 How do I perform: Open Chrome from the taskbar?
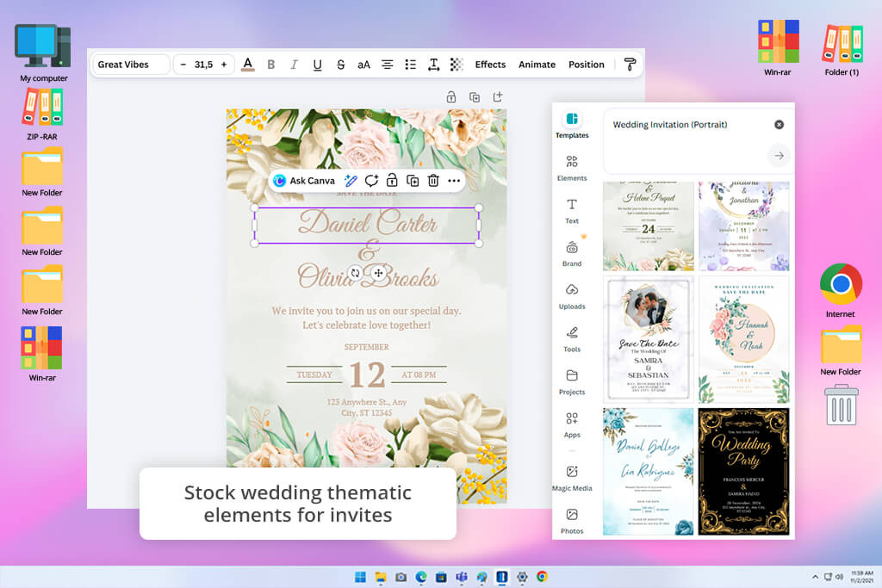pyautogui.click(x=543, y=577)
